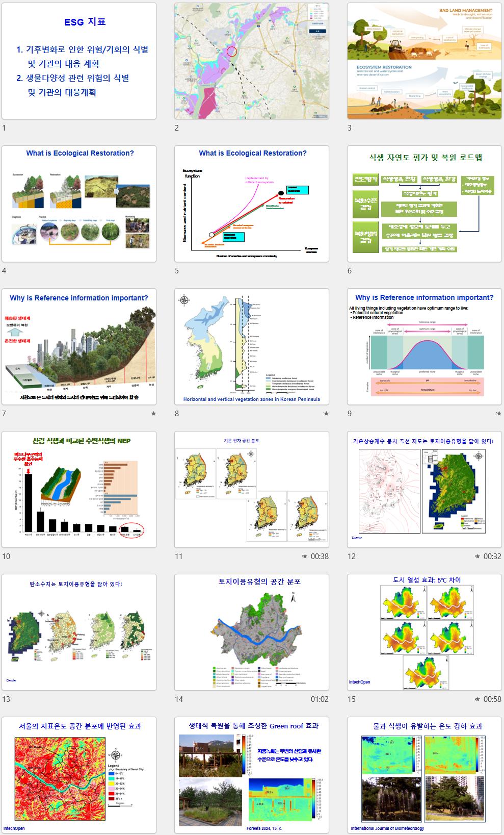Select the 식생 자연도 평가 및 복원 로드맵 slide
This screenshot has width=504, height=835.
click(425, 204)
